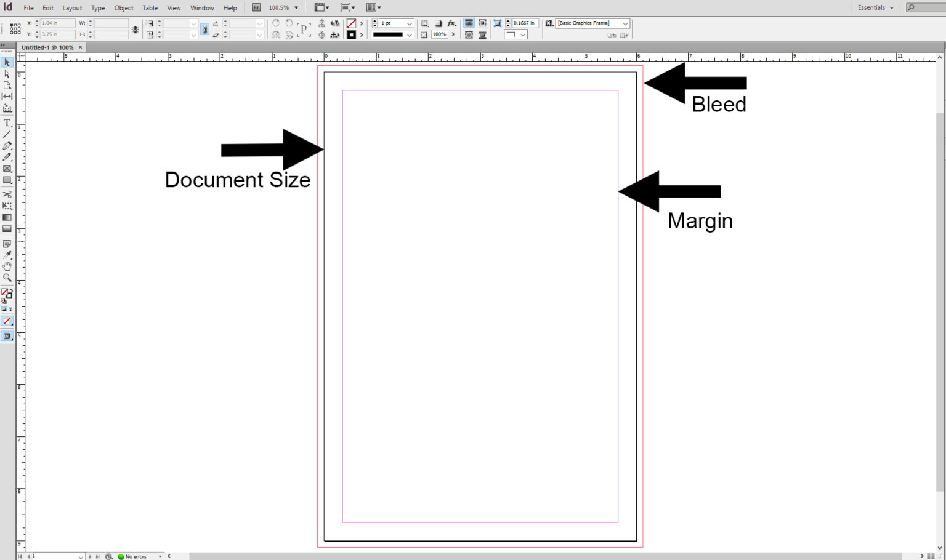Open the Layout menu
Viewport: 946px width, 560px height.
click(72, 7)
